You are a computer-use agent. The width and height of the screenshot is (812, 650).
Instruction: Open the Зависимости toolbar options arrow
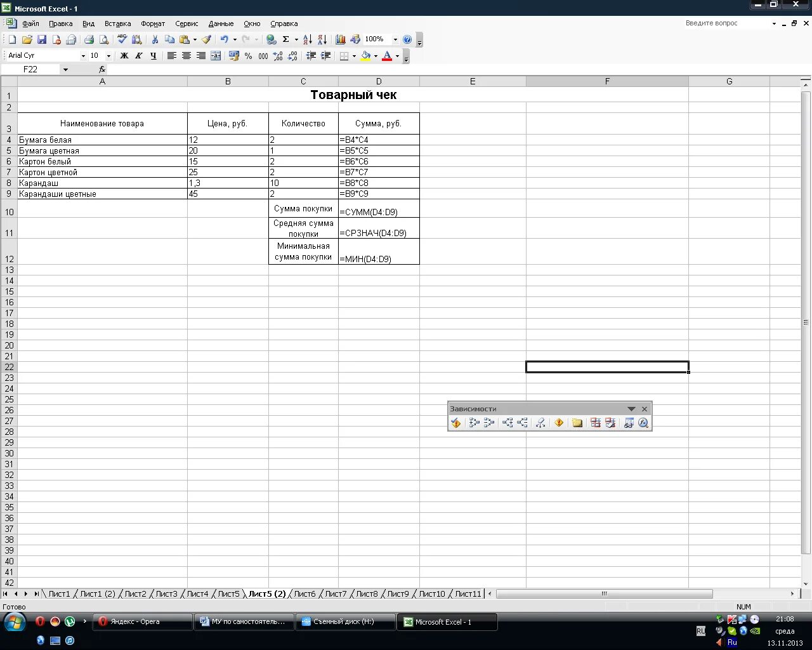[631, 409]
